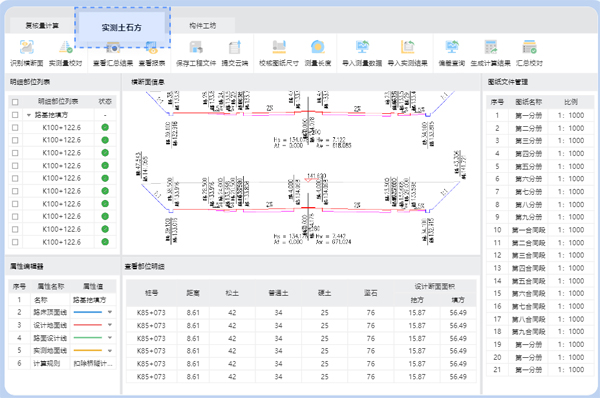Switch to the 复核量计算 tab
Image resolution: width=600 pixels, height=398 pixels.
click(x=42, y=26)
